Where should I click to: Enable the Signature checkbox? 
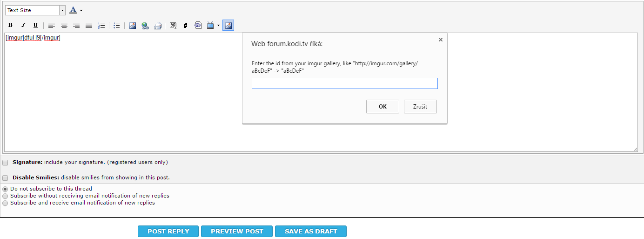[x=5, y=163]
